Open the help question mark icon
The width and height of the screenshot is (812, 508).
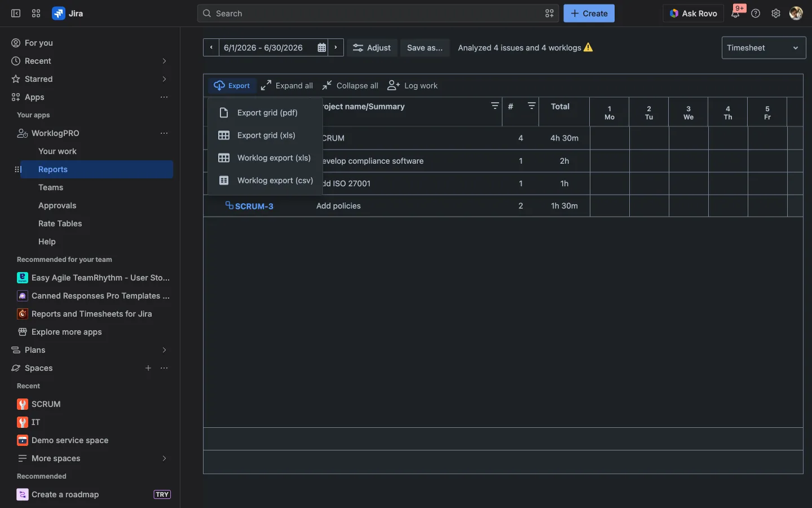click(756, 14)
